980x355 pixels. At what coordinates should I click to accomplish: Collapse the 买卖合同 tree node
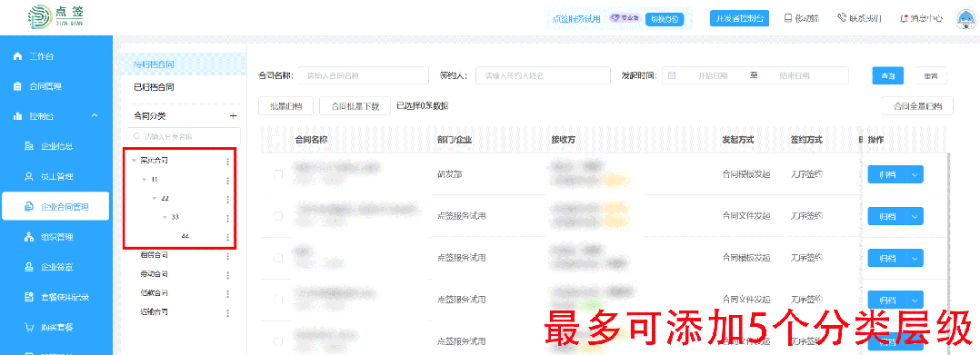pos(134,161)
